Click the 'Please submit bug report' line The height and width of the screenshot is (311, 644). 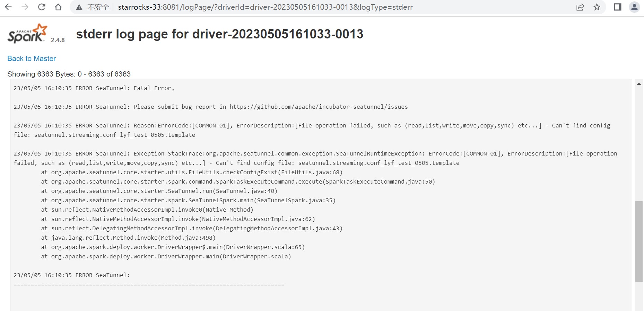click(x=211, y=107)
